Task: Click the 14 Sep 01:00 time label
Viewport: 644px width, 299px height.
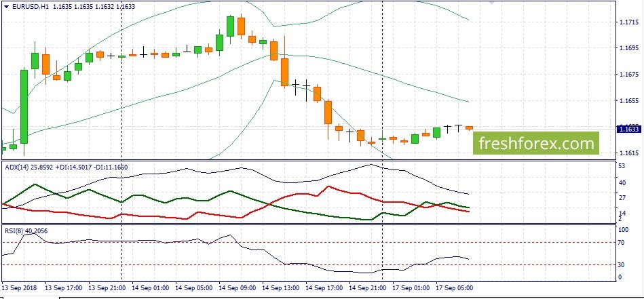Action: [151, 288]
